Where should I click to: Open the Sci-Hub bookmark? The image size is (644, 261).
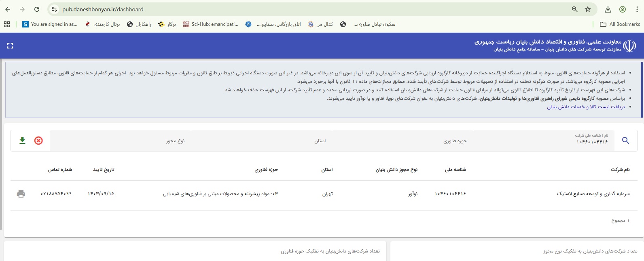[210, 24]
